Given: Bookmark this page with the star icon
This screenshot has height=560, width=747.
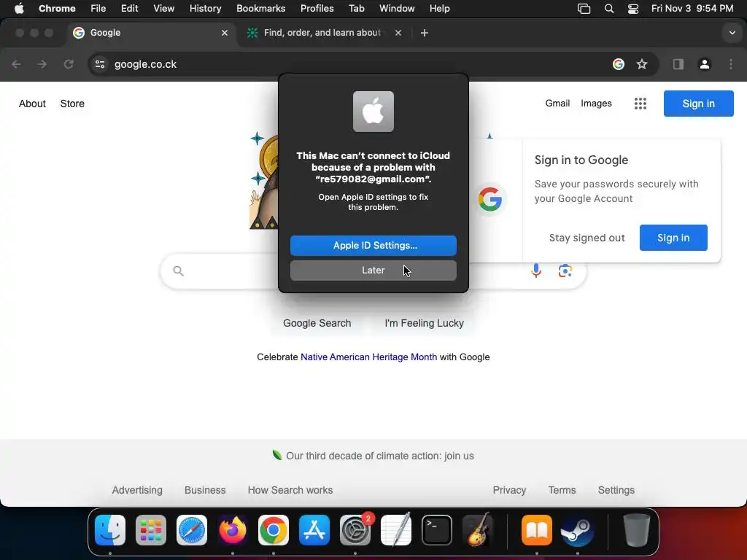Looking at the screenshot, I should pyautogui.click(x=642, y=64).
